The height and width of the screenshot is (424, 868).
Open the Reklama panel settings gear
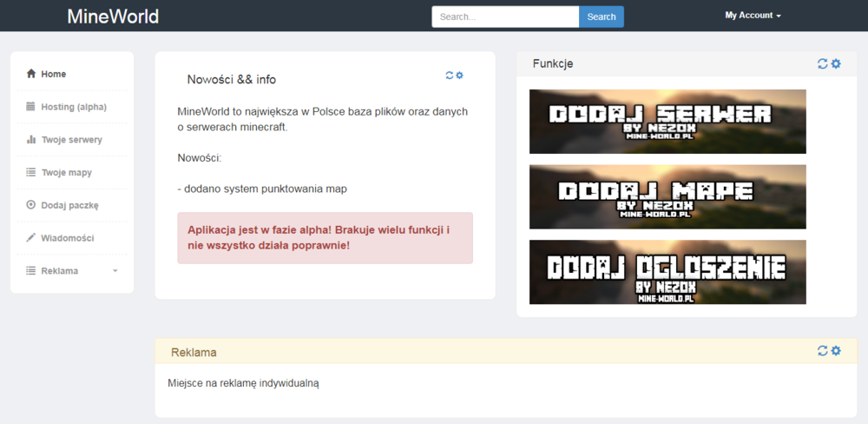coord(836,350)
